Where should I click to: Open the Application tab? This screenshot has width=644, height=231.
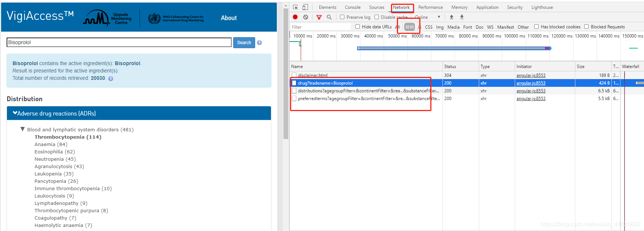(x=487, y=7)
